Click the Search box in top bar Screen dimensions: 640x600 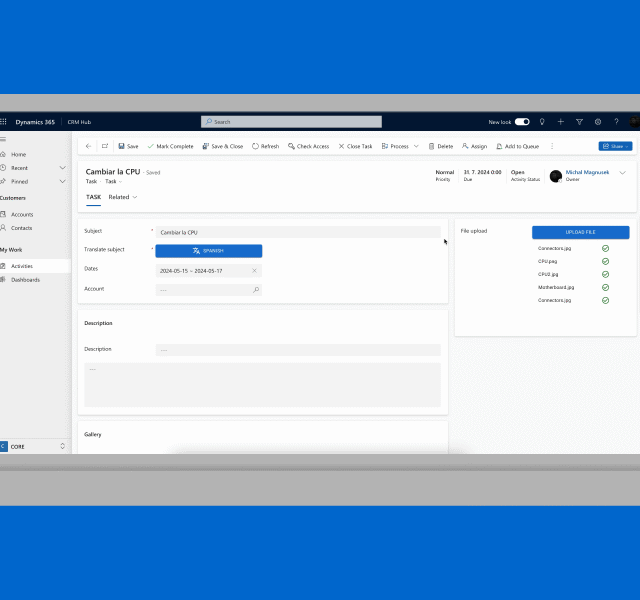(x=291, y=122)
